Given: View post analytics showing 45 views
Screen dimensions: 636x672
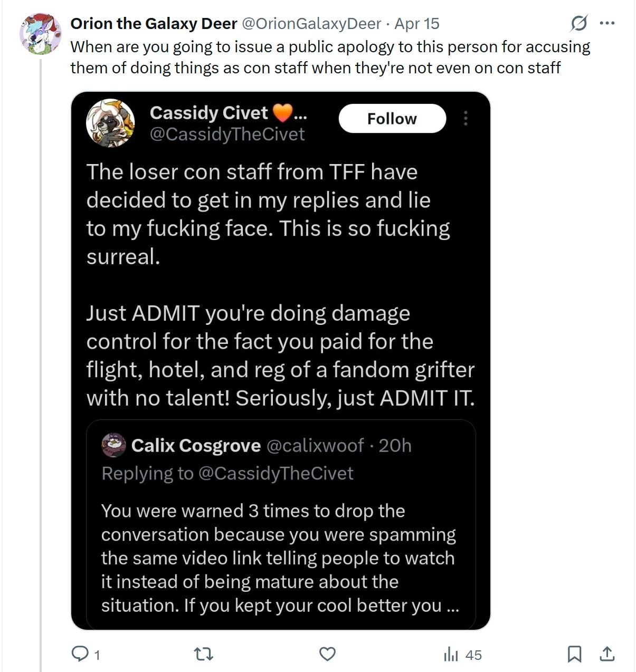Looking at the screenshot, I should tap(462, 655).
